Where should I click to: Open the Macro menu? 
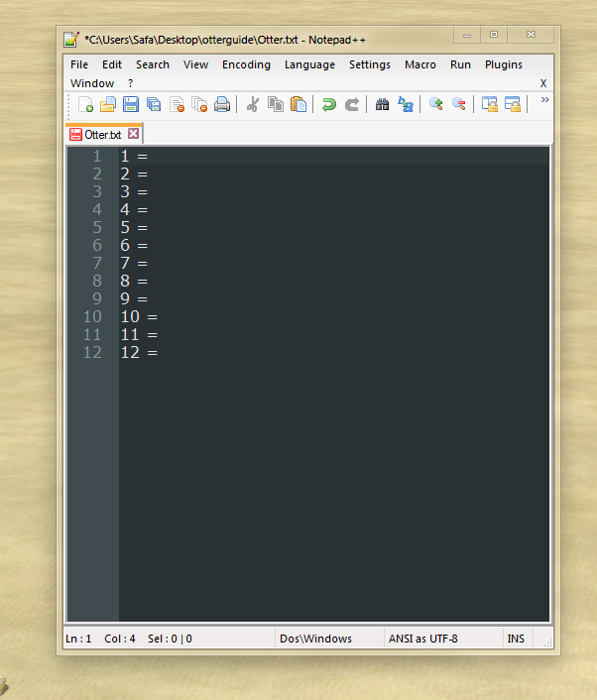[x=419, y=64]
